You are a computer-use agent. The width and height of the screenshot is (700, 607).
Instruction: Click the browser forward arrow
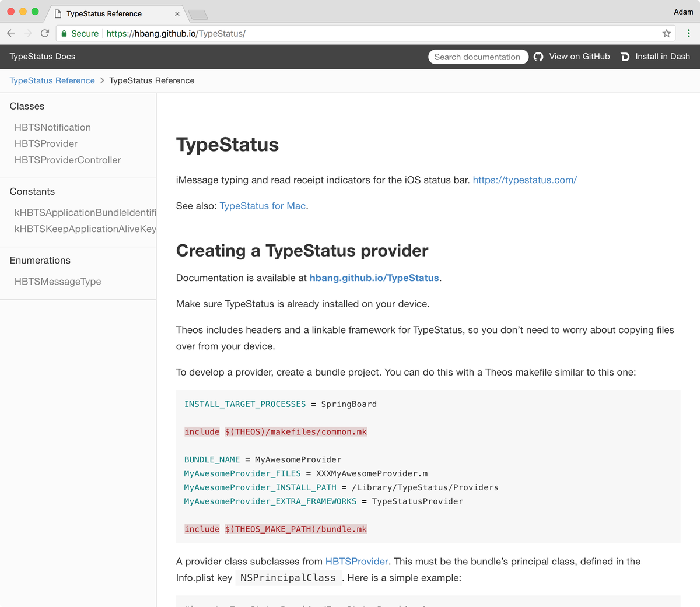(x=28, y=33)
